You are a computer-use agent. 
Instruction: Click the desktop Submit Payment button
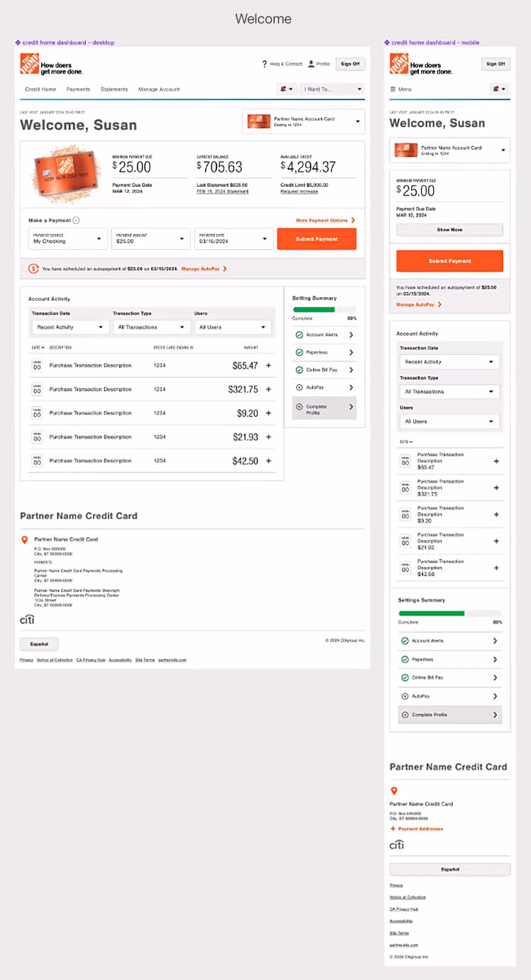[x=317, y=239]
